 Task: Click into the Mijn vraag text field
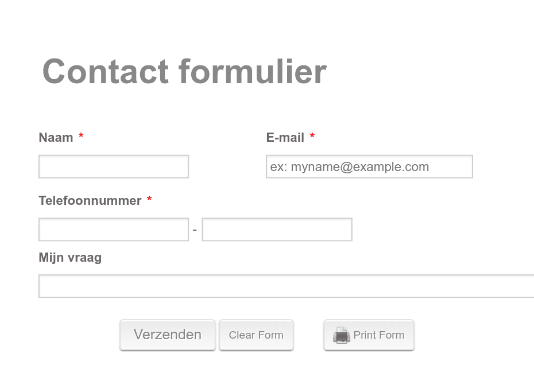click(x=287, y=286)
